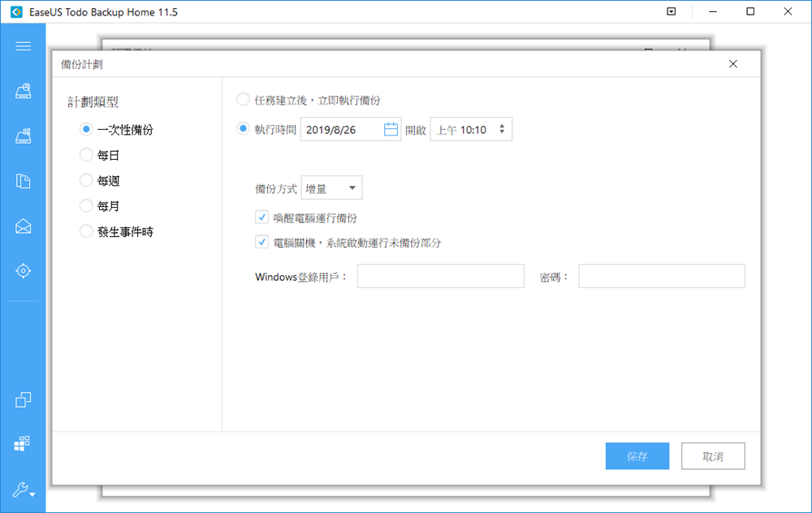This screenshot has width=812, height=513.
Task: Open calendar picker for execution date
Action: (391, 129)
